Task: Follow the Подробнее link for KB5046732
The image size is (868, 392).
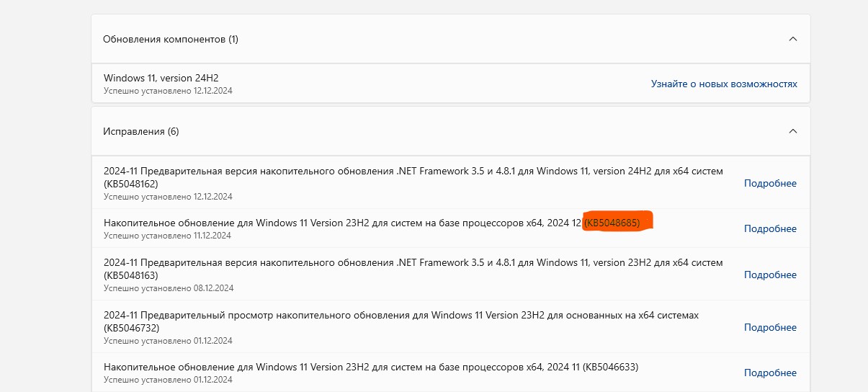Action: (770, 327)
